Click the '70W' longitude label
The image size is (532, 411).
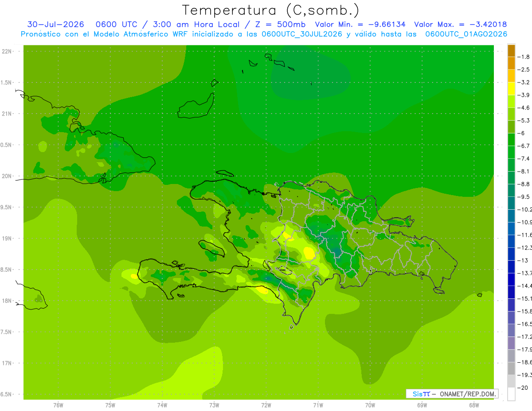coord(370,406)
